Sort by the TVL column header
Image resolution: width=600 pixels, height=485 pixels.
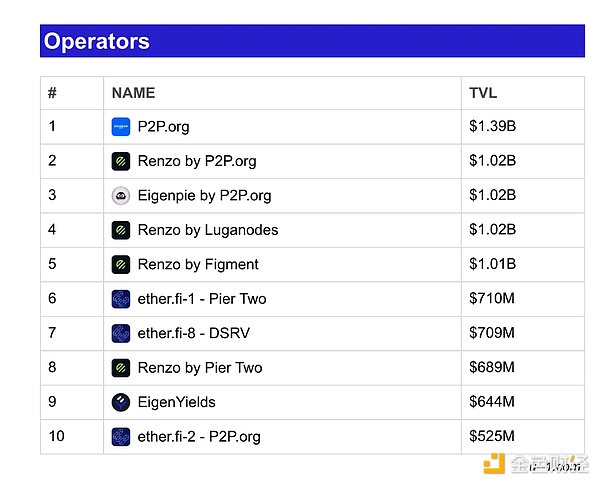tap(483, 93)
